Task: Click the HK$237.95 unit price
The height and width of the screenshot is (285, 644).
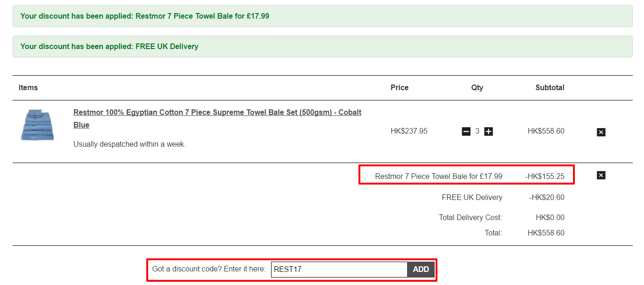Action: coord(409,131)
